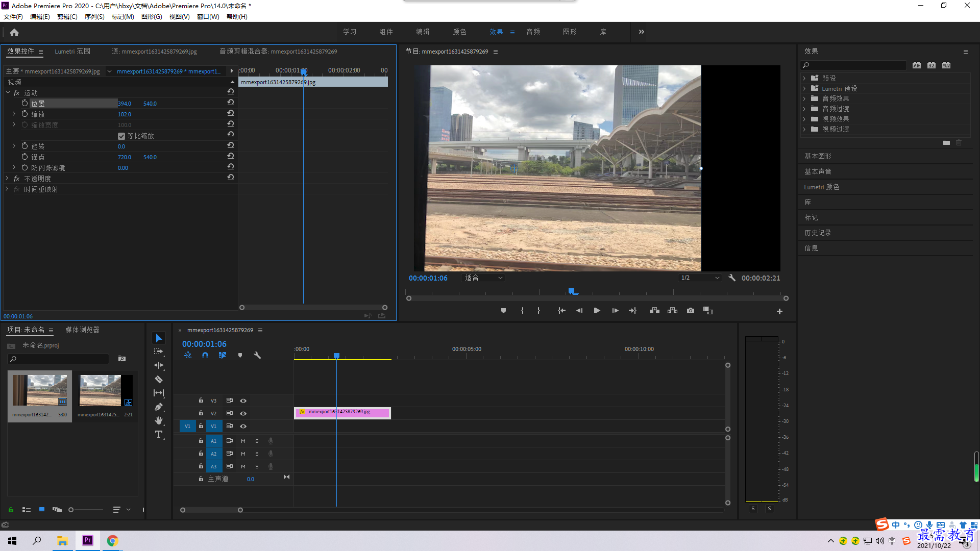Viewport: 980px width, 551px height.
Task: Select the Hand tool
Action: click(x=159, y=420)
